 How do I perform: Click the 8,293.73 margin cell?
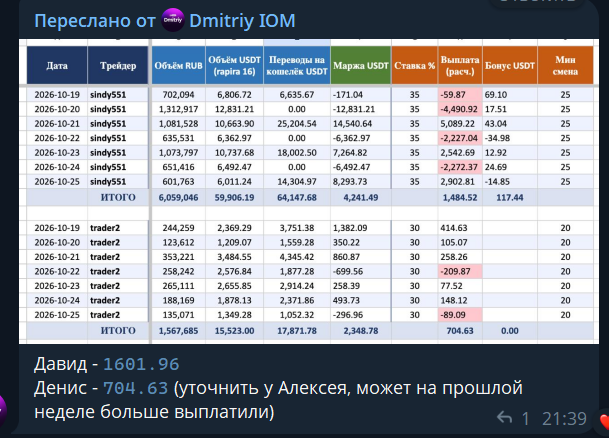(x=361, y=182)
